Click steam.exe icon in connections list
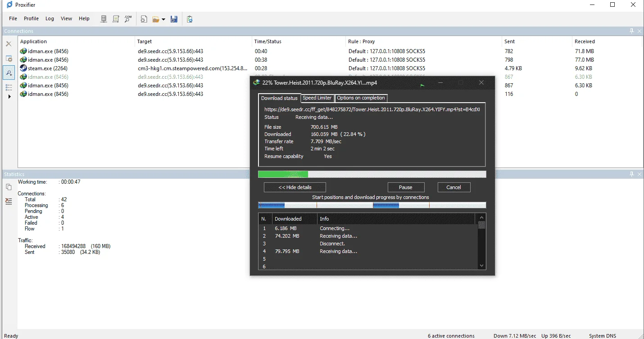This screenshot has width=644, height=339. (23, 68)
